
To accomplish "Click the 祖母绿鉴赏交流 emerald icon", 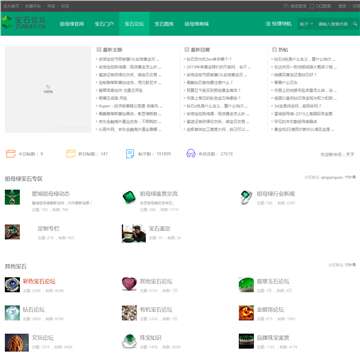I will (x=129, y=197).
